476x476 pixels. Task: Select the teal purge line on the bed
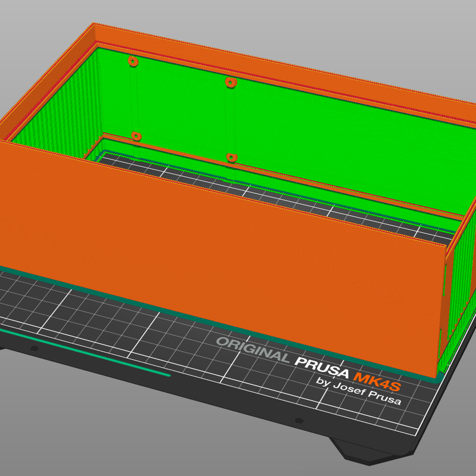click(x=85, y=352)
